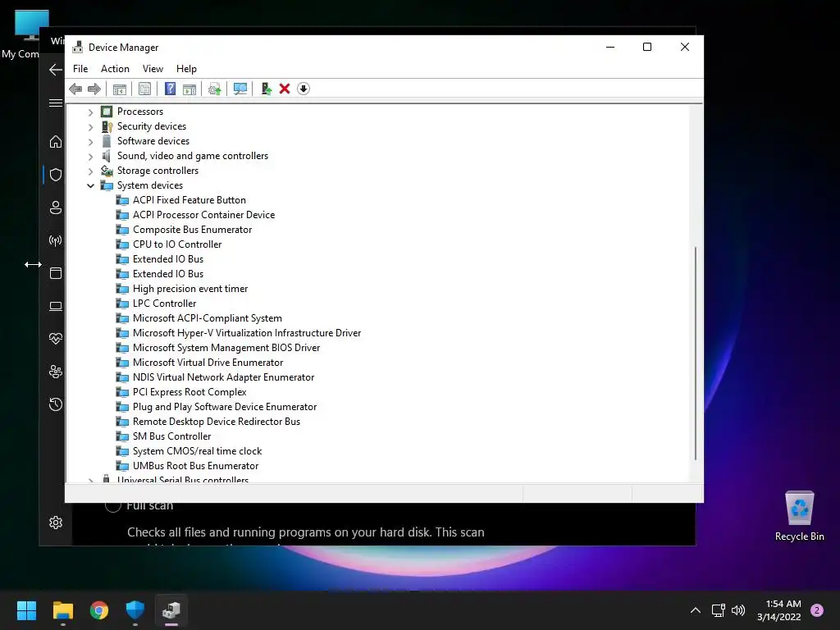Image resolution: width=840 pixels, height=630 pixels.
Task: Click the Device Manager title bar icon
Action: 78,47
